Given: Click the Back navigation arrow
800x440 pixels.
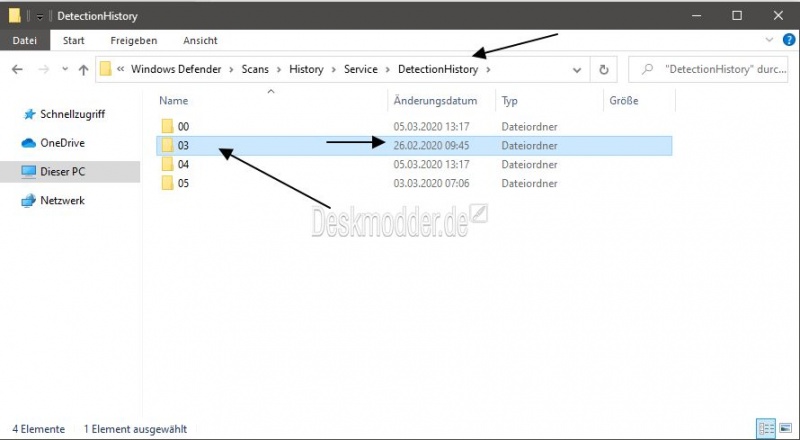Looking at the screenshot, I should (17, 70).
